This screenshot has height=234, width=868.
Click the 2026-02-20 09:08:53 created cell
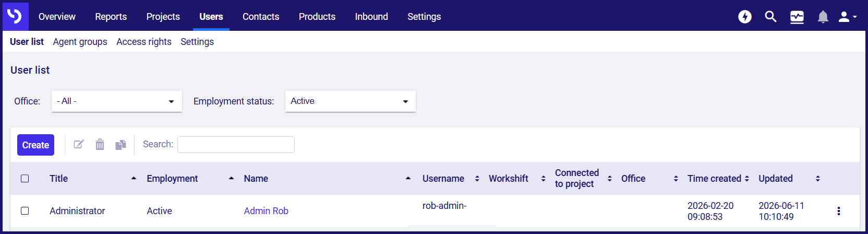pyautogui.click(x=710, y=211)
